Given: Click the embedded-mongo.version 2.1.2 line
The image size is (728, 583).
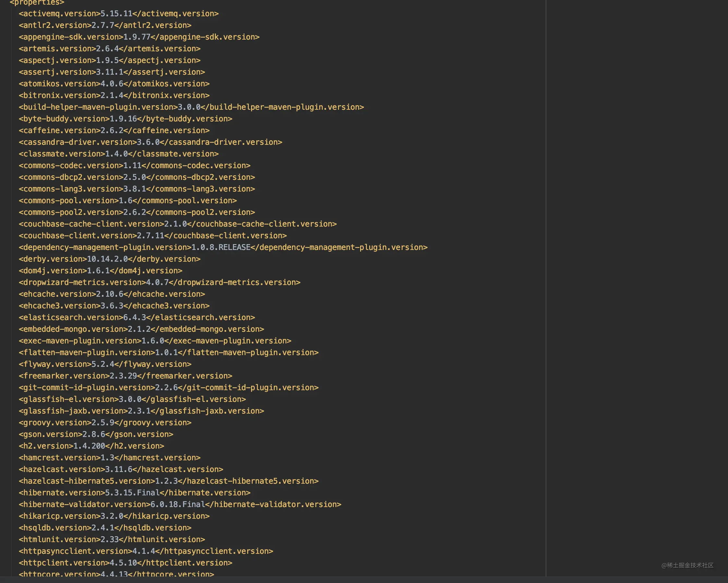Looking at the screenshot, I should pos(141,329).
